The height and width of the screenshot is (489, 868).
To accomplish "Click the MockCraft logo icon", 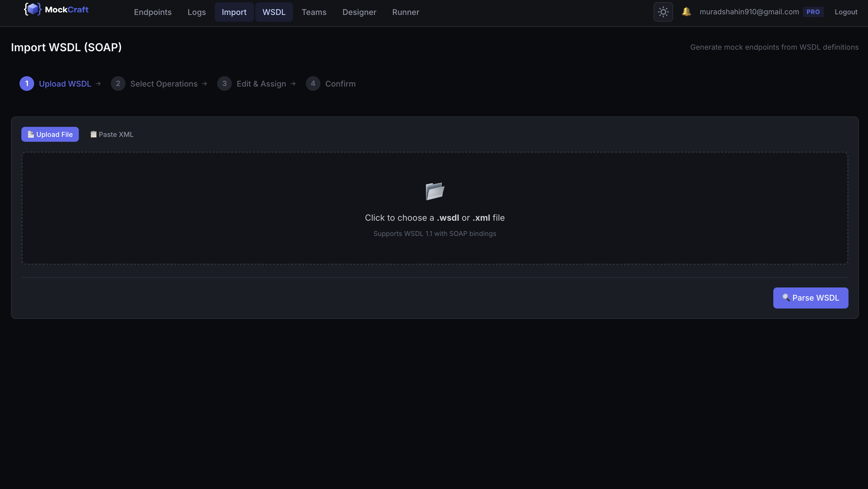I will point(33,9).
